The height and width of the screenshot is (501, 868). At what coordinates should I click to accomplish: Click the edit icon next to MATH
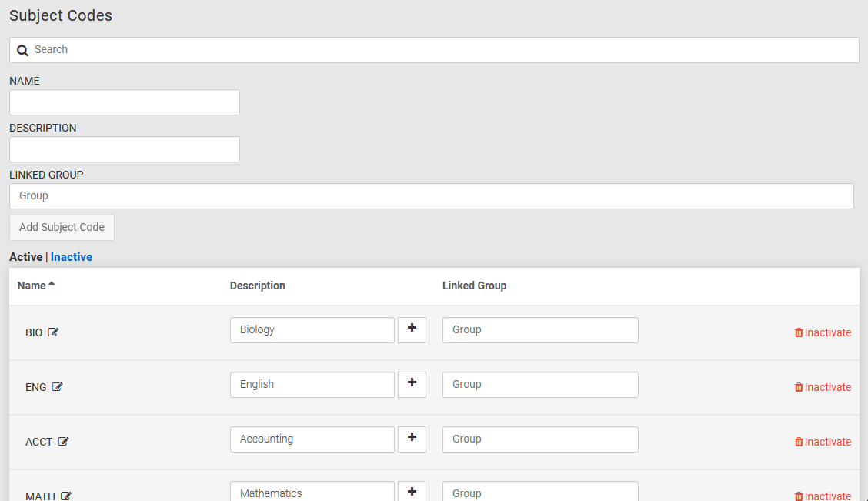pos(66,496)
